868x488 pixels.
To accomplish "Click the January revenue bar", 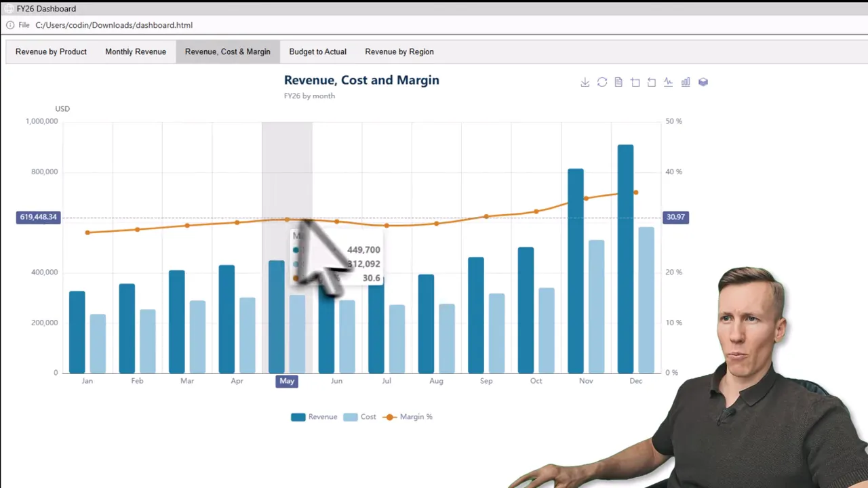I will coord(77,332).
